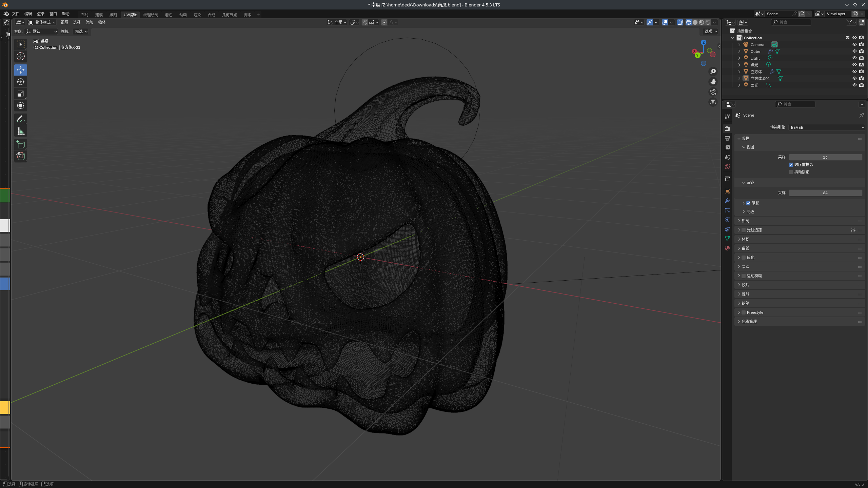Expand the 色彩管理 panel
This screenshot has width=868, height=488.
(749, 321)
